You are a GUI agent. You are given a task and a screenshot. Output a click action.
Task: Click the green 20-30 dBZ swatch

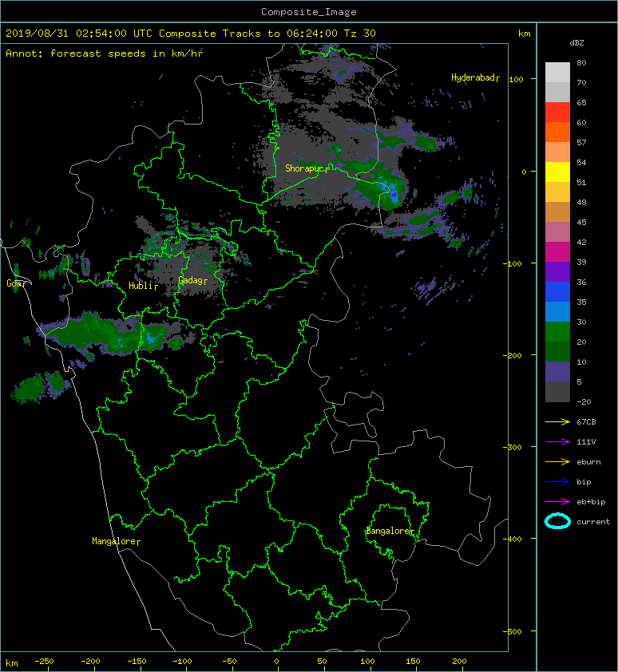click(557, 332)
